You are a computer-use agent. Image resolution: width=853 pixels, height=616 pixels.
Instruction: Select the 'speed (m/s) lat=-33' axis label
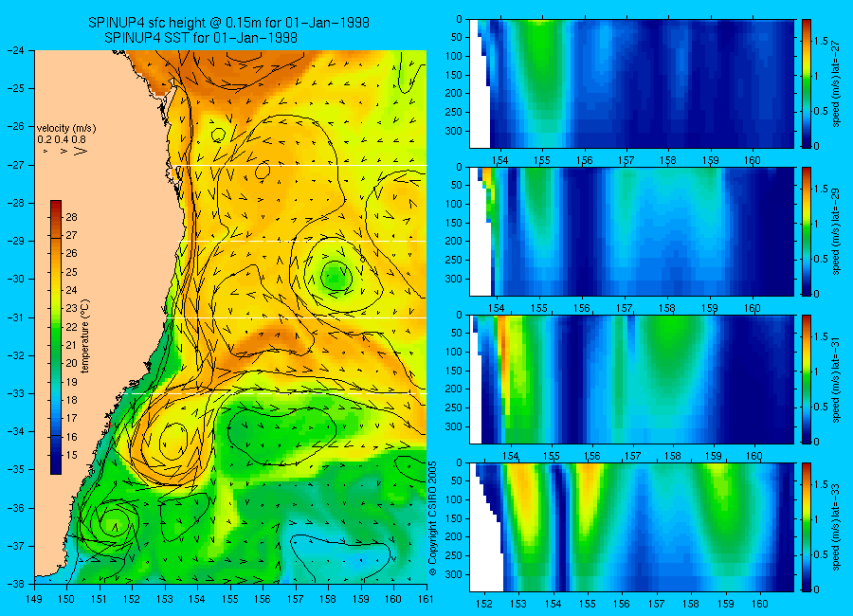[837, 527]
